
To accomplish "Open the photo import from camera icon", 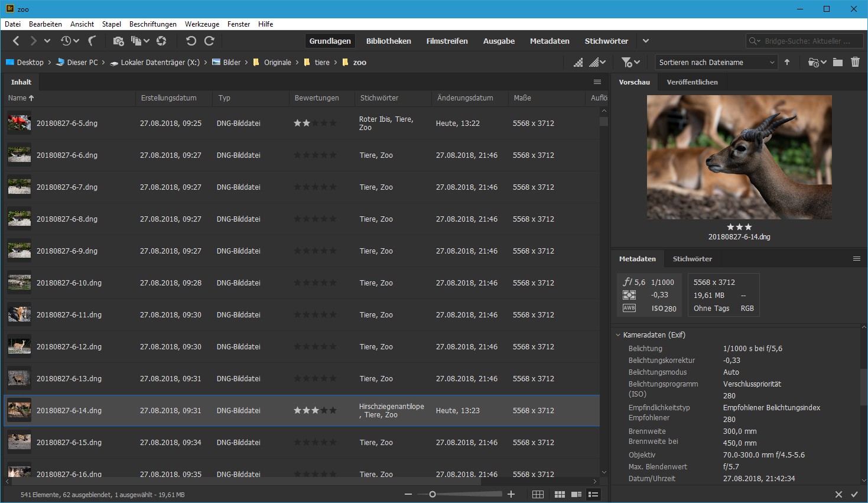I will 118,41.
